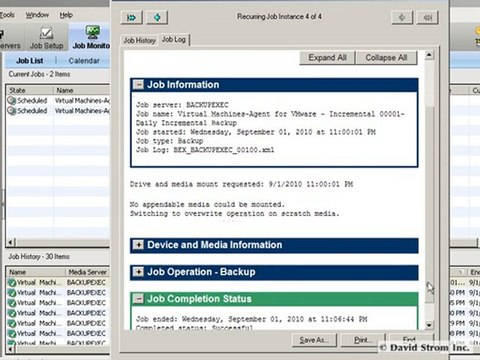
Task: Click the current jobs list left scroll arrow
Action: 11,242
